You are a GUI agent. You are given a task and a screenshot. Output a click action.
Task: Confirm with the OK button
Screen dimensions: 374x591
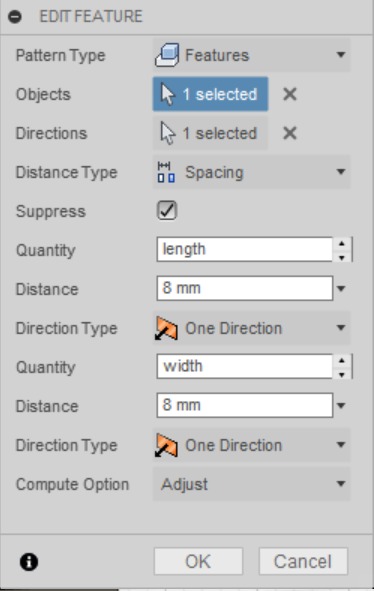198,561
